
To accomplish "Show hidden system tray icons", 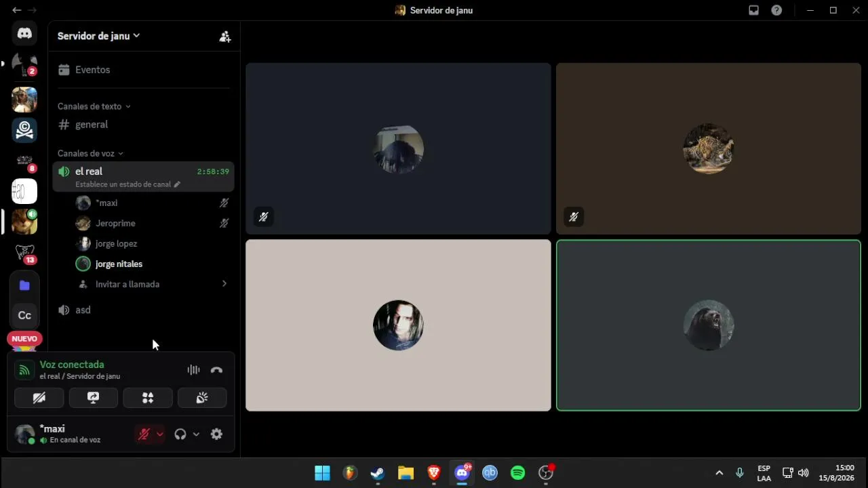I will point(719,473).
